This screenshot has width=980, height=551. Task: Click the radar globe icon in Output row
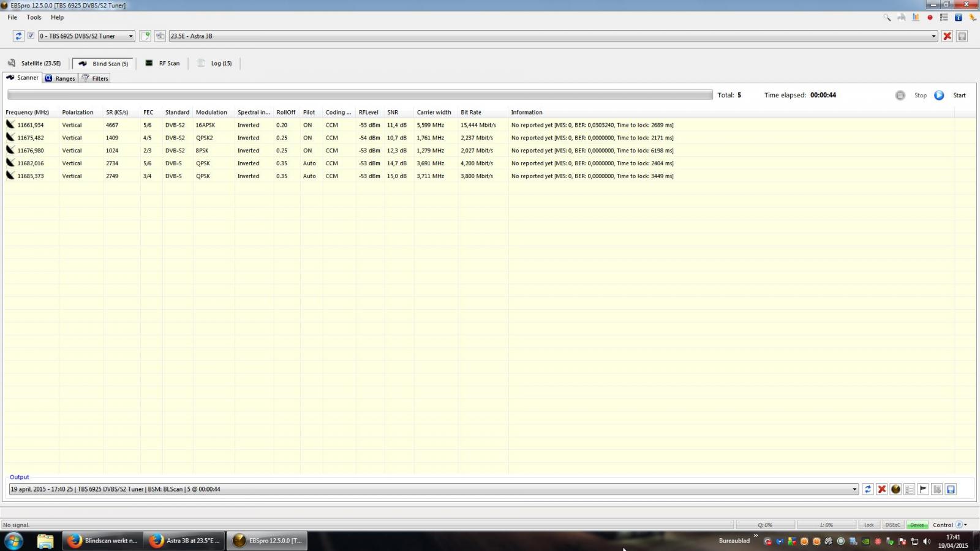(x=895, y=489)
